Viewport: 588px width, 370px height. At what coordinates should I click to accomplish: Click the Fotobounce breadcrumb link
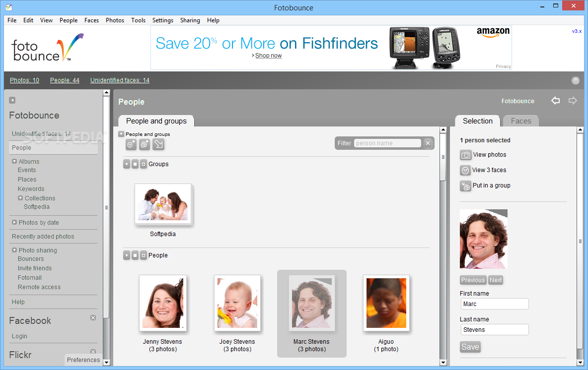tap(518, 101)
